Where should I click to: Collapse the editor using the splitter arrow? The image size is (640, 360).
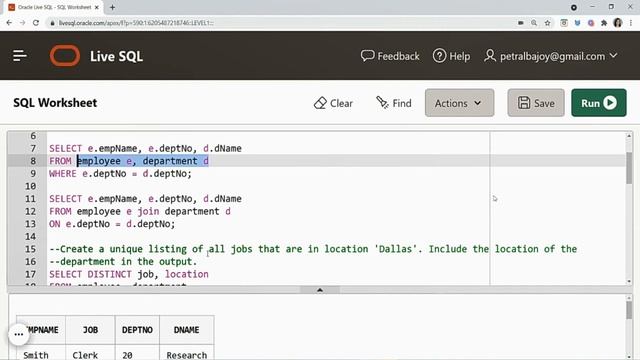click(320, 290)
